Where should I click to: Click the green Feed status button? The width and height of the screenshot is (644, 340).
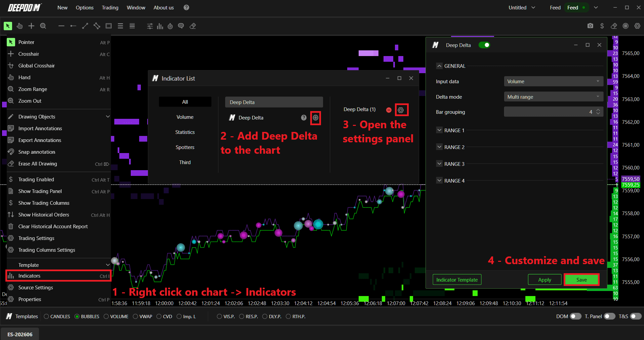576,7
